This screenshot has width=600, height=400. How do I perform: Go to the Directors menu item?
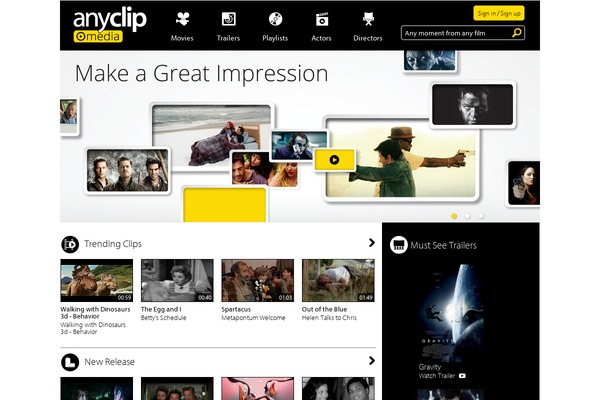click(368, 38)
